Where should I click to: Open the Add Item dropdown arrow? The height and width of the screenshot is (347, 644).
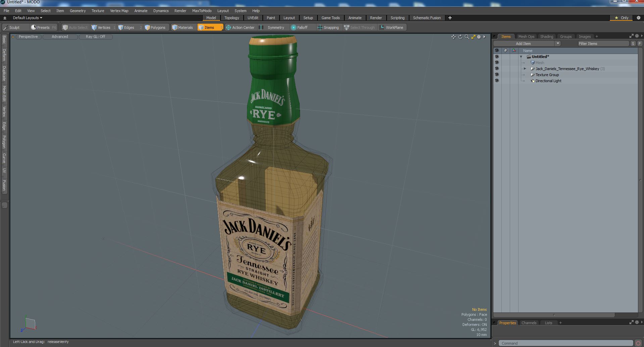(557, 44)
